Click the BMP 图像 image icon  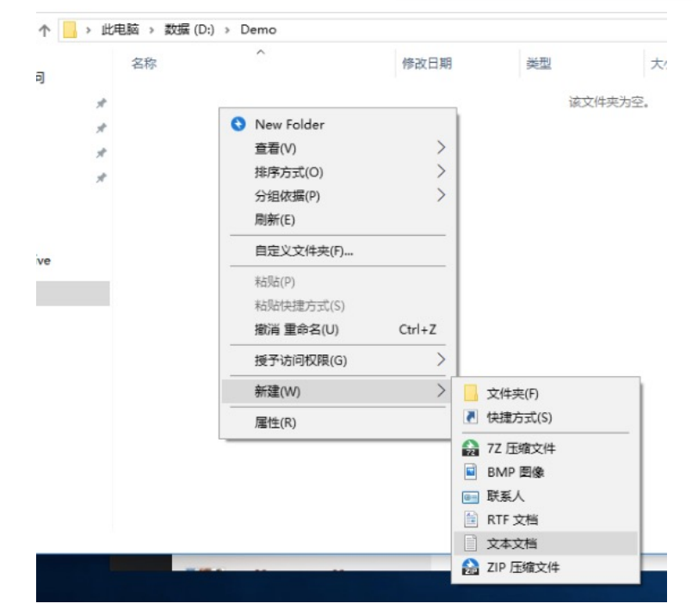pyautogui.click(x=471, y=471)
